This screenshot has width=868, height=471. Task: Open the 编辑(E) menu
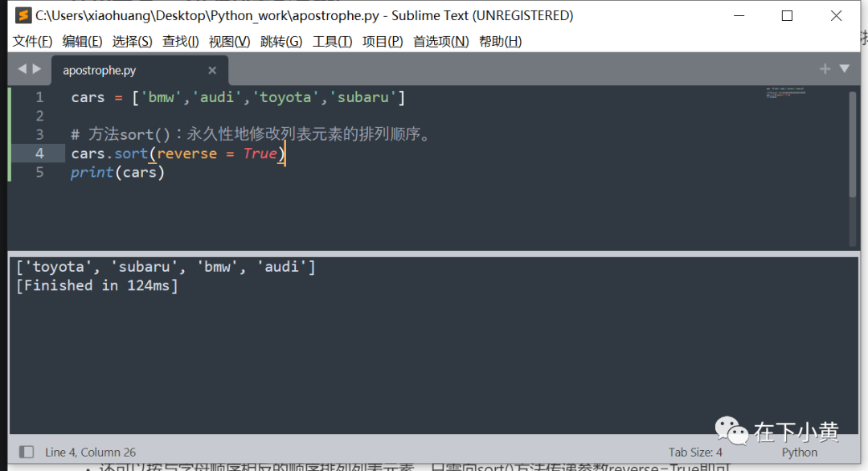pos(82,42)
